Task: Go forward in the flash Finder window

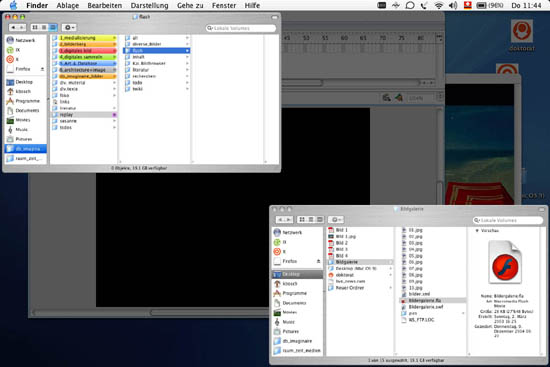Action: coord(22,27)
